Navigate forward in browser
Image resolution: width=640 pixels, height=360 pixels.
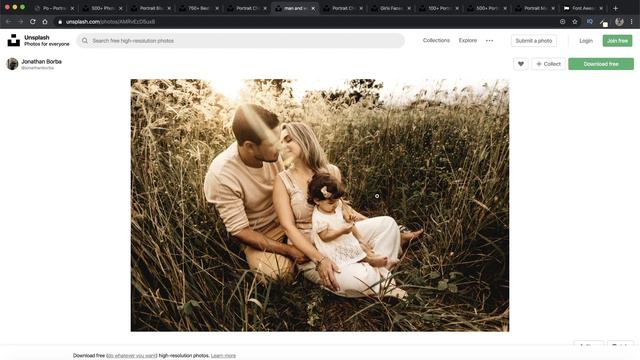point(20,22)
